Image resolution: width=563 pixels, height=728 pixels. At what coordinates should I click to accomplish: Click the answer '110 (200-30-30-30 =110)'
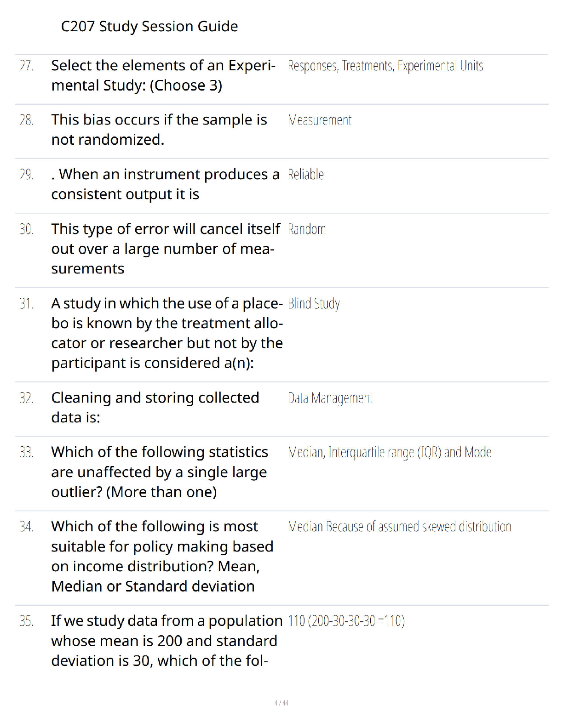point(346,621)
